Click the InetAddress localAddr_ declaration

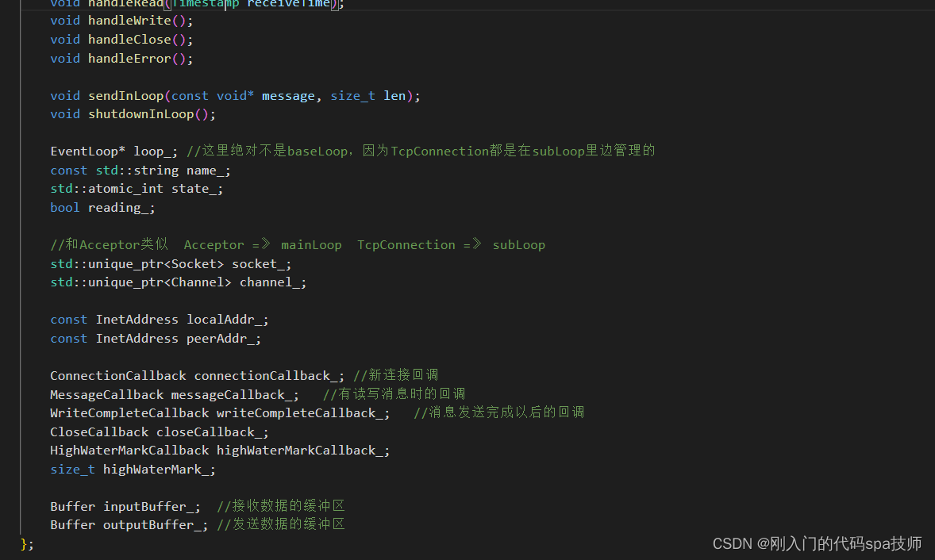coord(160,320)
